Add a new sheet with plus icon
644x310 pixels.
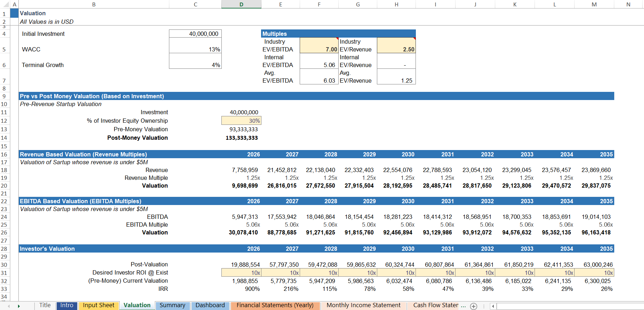474,306
